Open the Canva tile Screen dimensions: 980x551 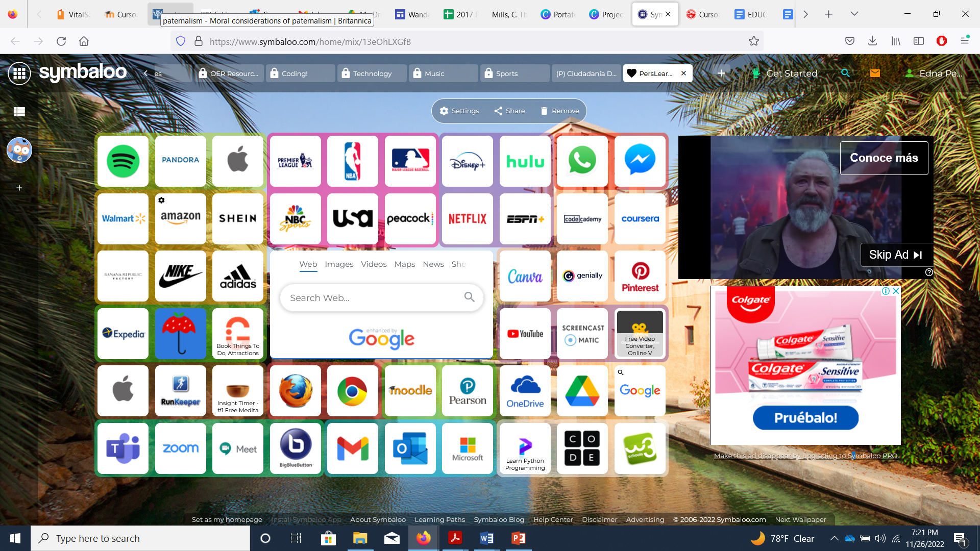tap(525, 276)
